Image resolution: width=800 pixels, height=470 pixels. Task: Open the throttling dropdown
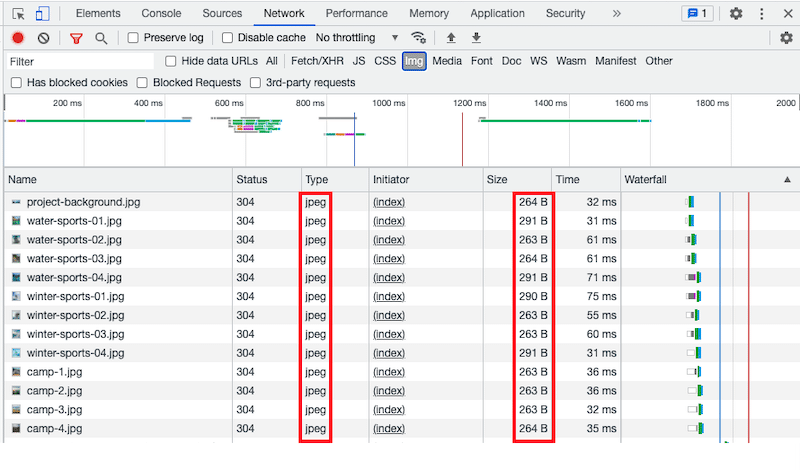pyautogui.click(x=357, y=38)
